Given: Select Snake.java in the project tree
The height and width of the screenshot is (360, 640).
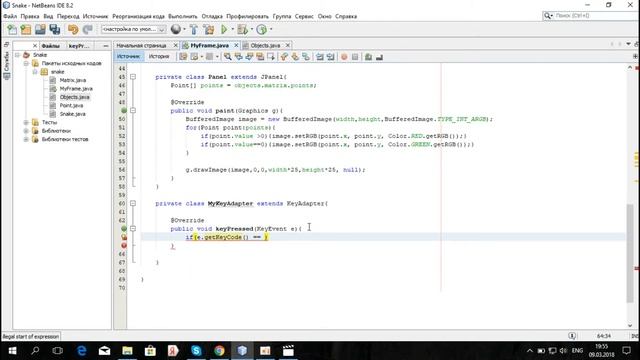Looking at the screenshot, I should pyautogui.click(x=73, y=114).
